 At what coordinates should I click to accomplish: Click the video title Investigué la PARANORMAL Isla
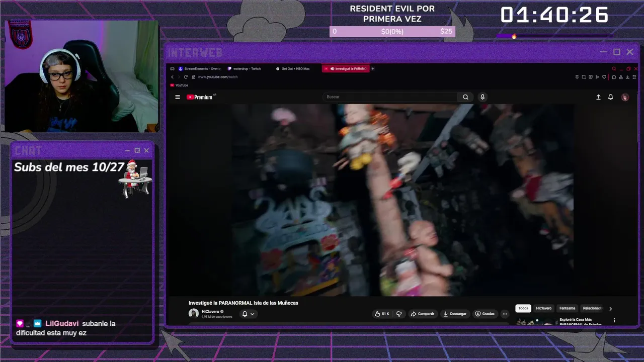point(244,303)
